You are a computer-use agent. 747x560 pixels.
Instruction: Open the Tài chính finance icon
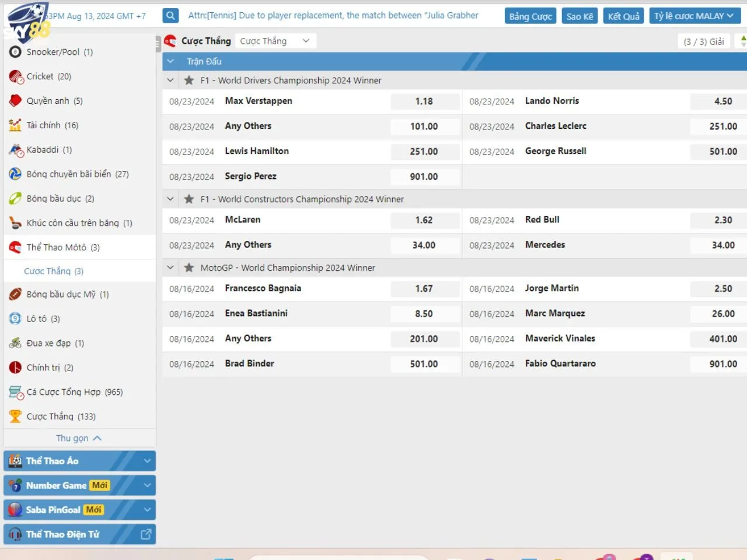15,125
